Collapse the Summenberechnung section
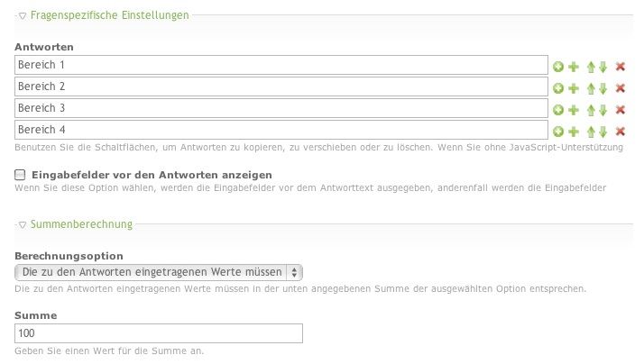This screenshot has height=364, width=644. coord(23,223)
